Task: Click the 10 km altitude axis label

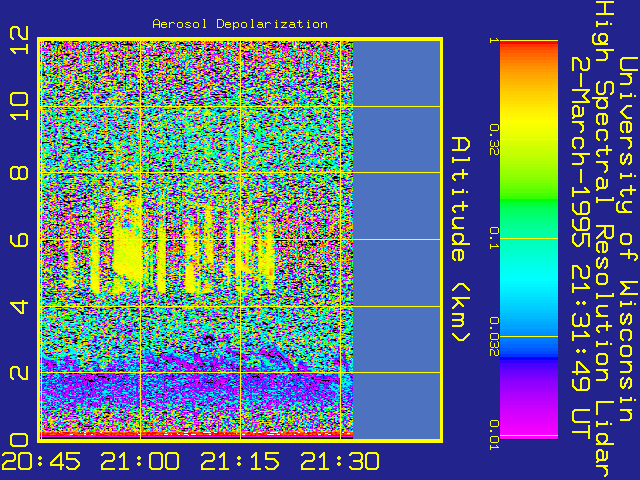Action: 19,106
